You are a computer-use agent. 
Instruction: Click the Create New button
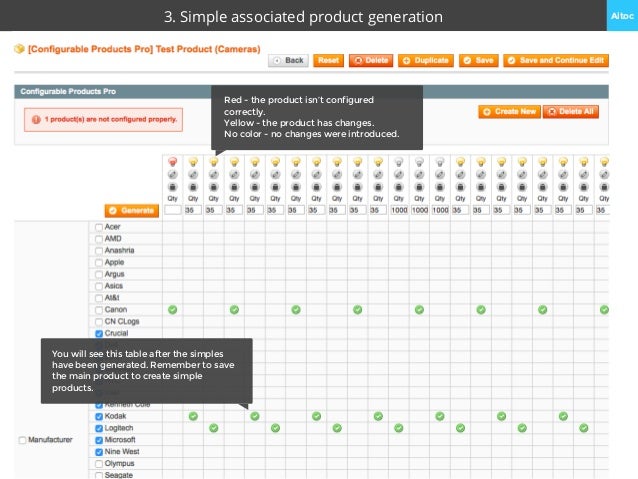508,112
